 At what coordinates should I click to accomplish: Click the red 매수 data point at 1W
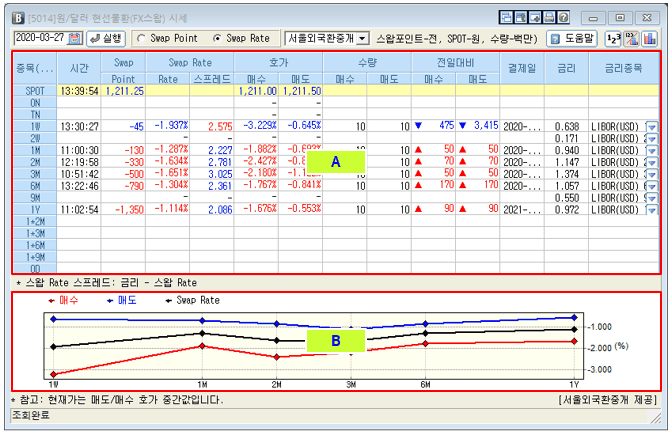(x=53, y=374)
